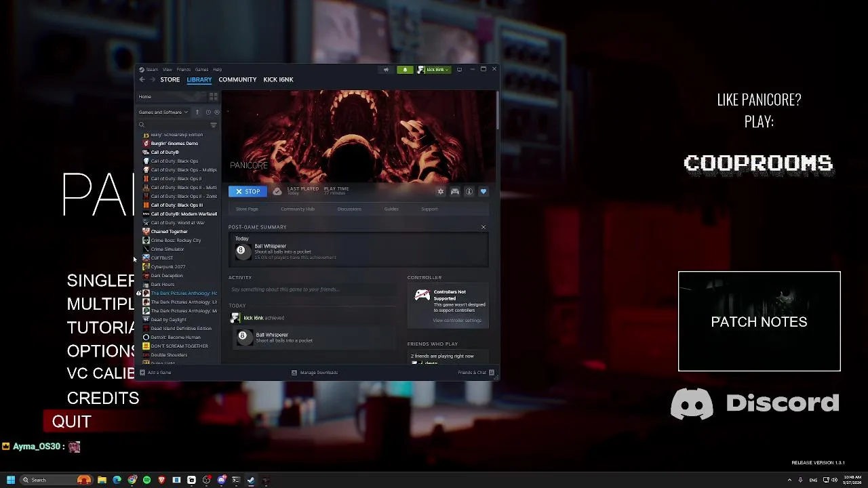The width and height of the screenshot is (868, 488).
Task: Open the game settings gear icon
Action: coord(440,192)
